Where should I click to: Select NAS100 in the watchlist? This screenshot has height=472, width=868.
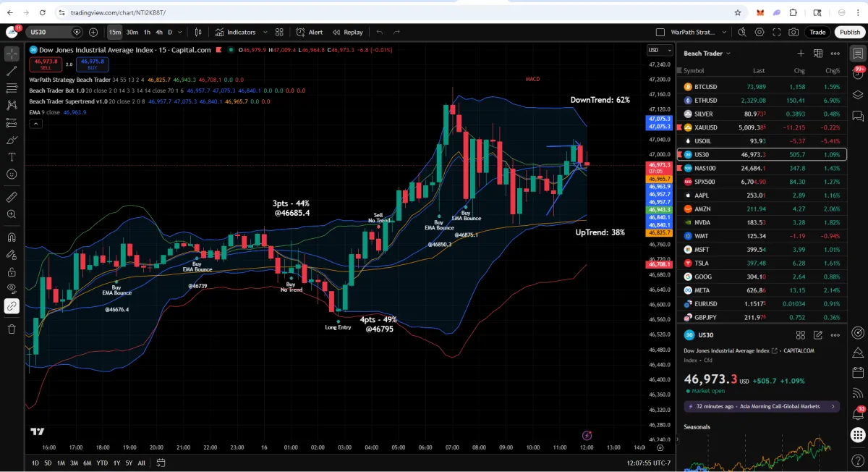[x=762, y=168]
